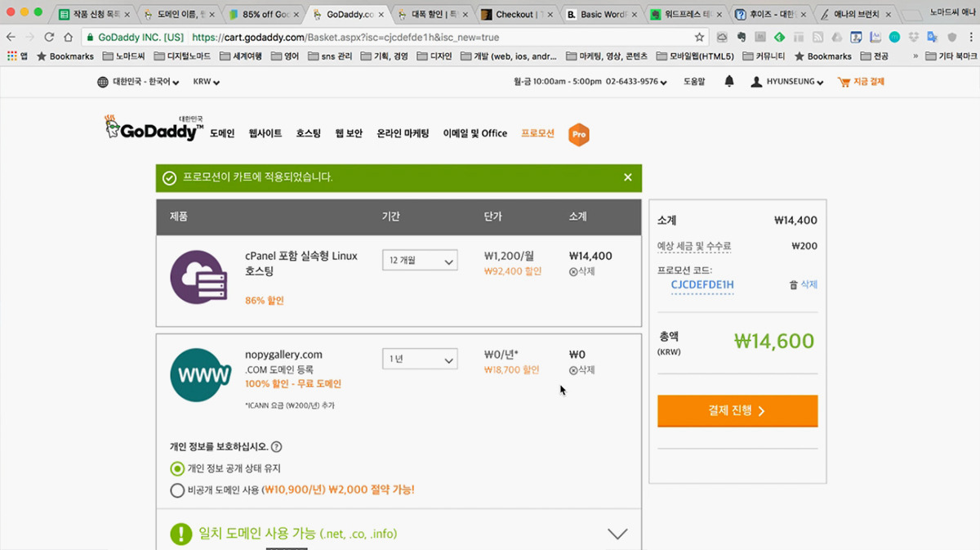Open the KRW currency dropdown
This screenshot has width=980, height=550.
coord(207,82)
